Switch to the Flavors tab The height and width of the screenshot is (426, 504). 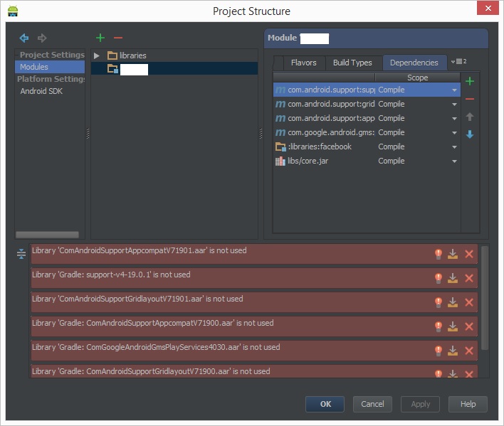304,63
